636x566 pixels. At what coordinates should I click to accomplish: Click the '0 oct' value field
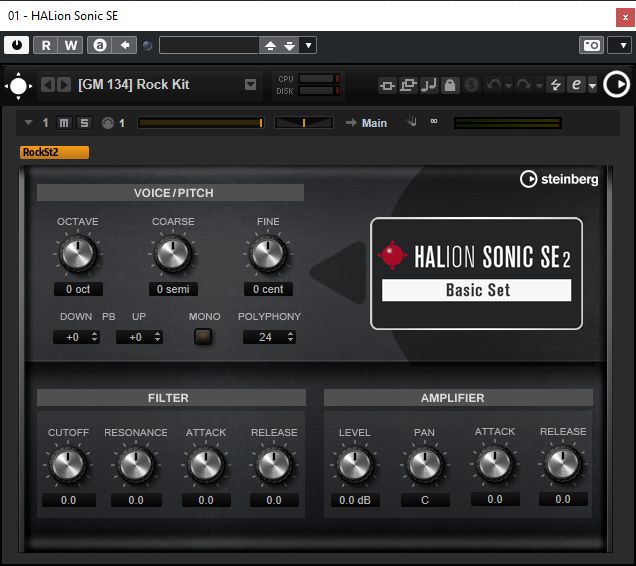[x=78, y=289]
